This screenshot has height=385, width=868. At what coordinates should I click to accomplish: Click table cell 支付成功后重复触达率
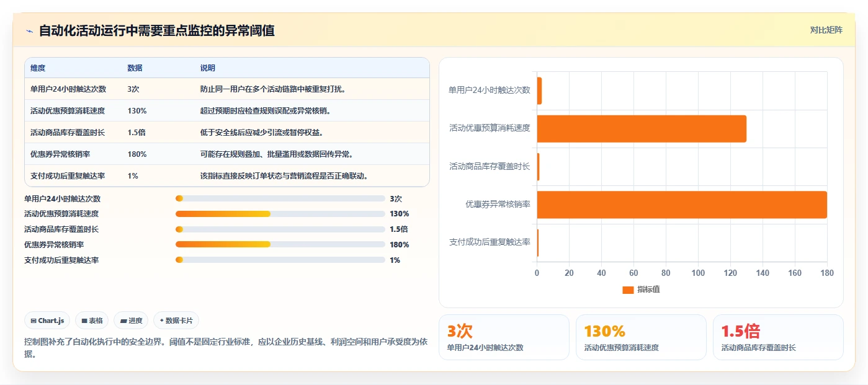[68, 176]
